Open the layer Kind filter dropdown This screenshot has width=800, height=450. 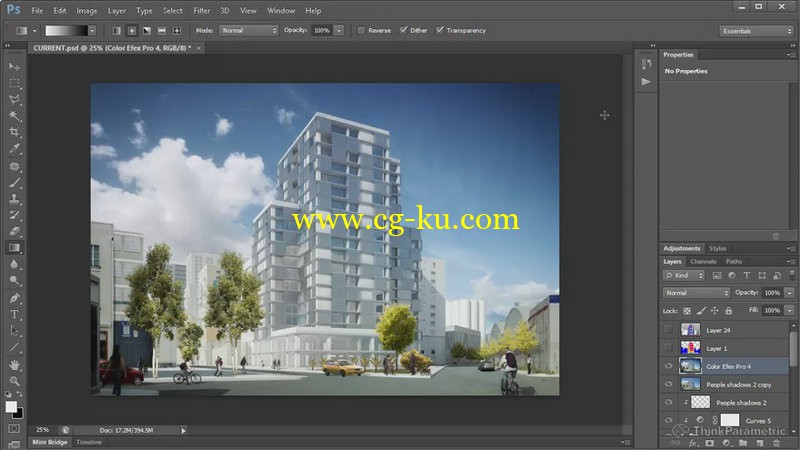[x=684, y=276]
